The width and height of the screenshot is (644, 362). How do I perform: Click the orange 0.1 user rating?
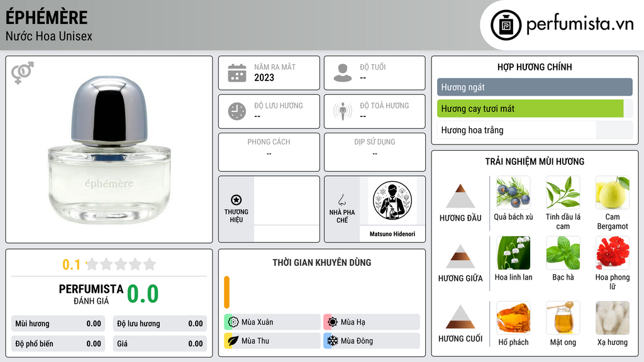72,265
